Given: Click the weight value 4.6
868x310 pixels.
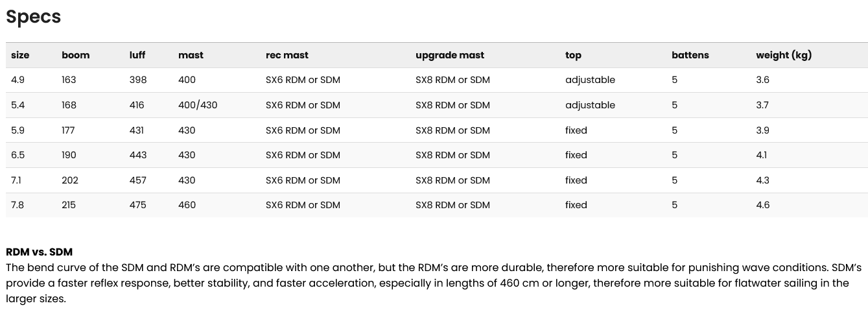Looking at the screenshot, I should point(762,205).
